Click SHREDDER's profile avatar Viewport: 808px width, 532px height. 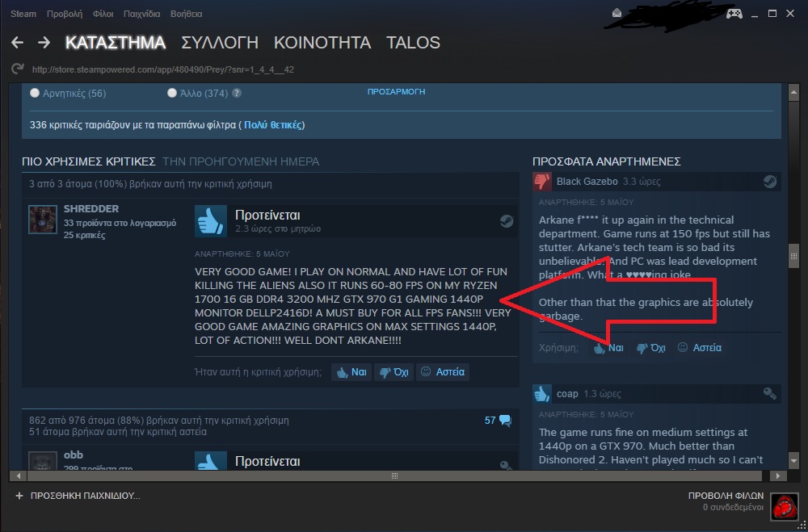(x=42, y=220)
